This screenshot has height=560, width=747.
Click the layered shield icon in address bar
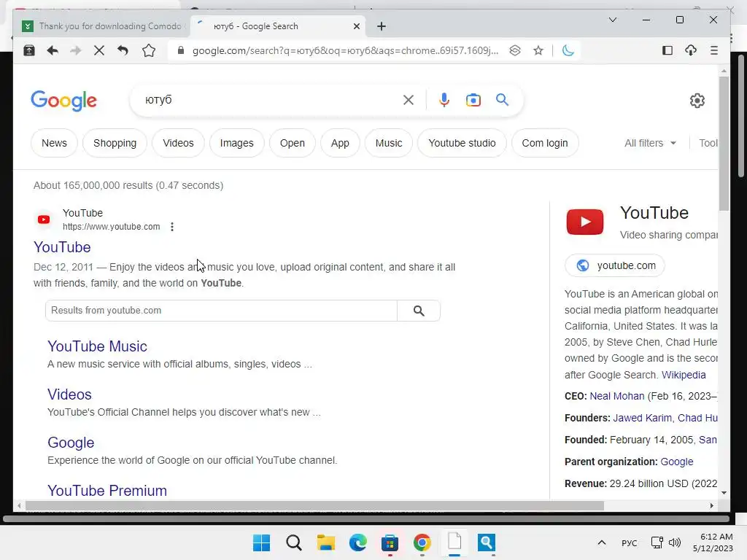click(515, 50)
